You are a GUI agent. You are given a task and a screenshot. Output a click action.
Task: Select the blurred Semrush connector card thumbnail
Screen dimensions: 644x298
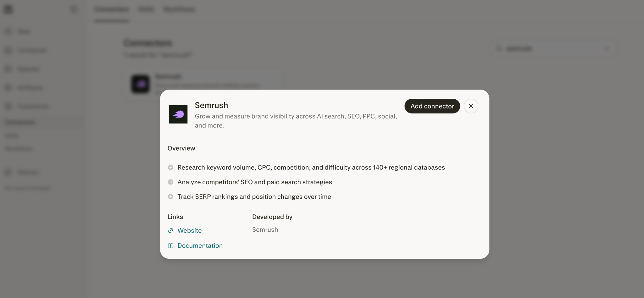click(x=140, y=84)
